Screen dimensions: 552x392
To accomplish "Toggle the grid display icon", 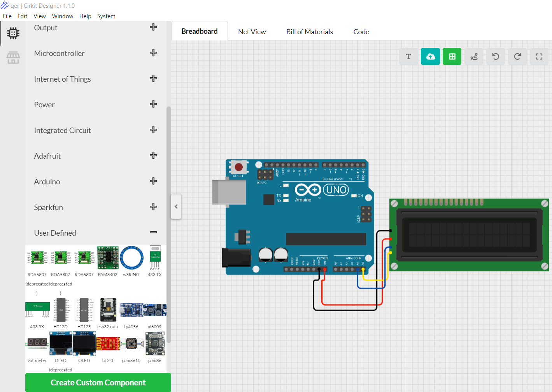I will pos(452,56).
